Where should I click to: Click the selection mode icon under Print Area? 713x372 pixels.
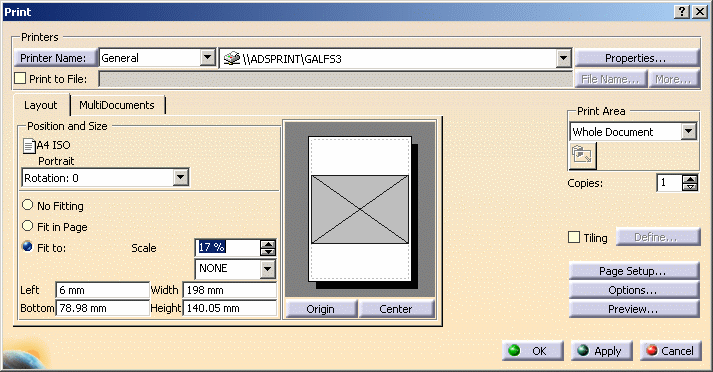pos(582,156)
